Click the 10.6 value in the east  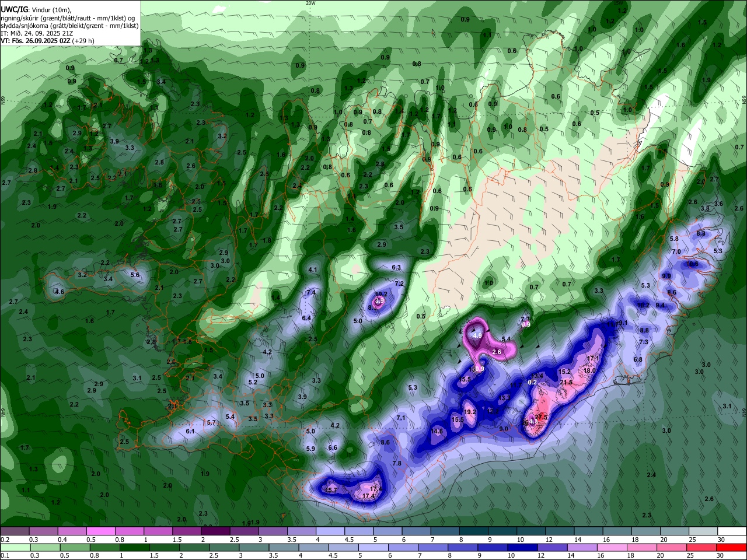[692, 264]
